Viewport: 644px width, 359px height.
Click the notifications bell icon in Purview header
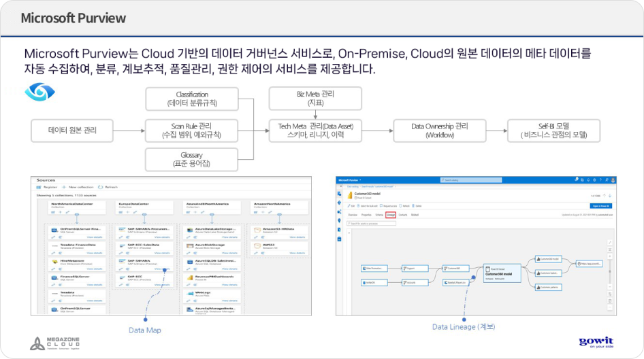point(588,180)
